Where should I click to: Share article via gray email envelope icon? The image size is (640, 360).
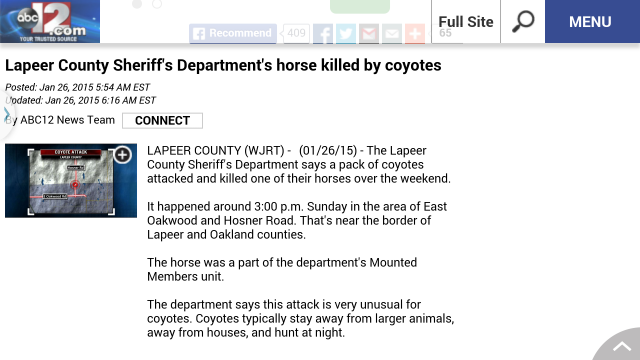tap(392, 33)
